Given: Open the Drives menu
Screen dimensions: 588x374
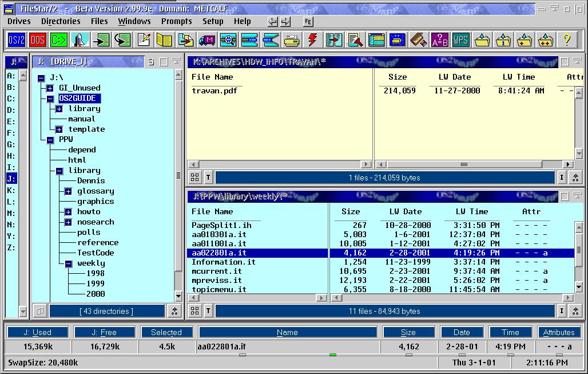Looking at the screenshot, I should tap(19, 21).
